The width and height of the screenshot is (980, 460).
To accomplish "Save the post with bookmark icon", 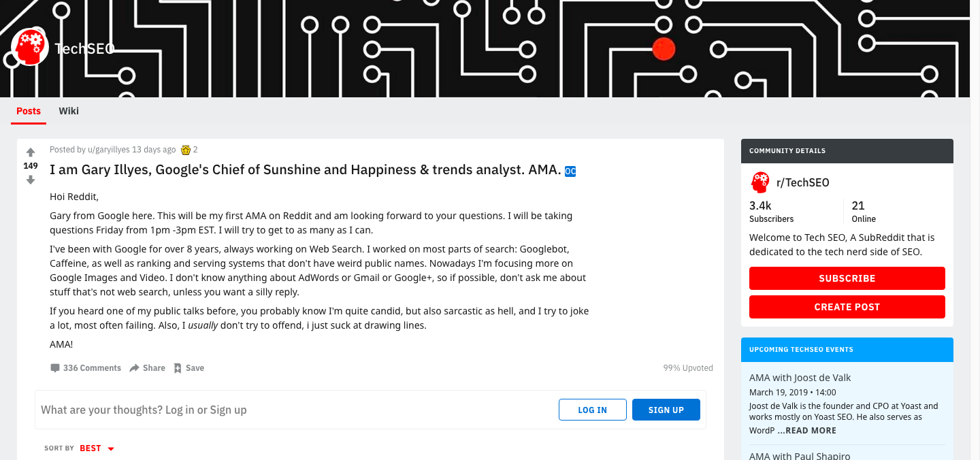I will [178, 368].
